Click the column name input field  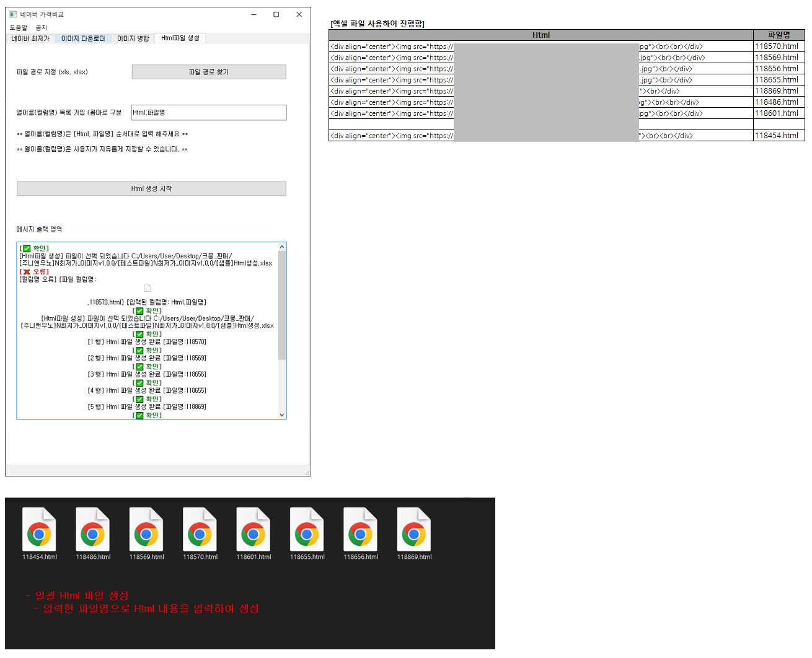[x=208, y=113]
